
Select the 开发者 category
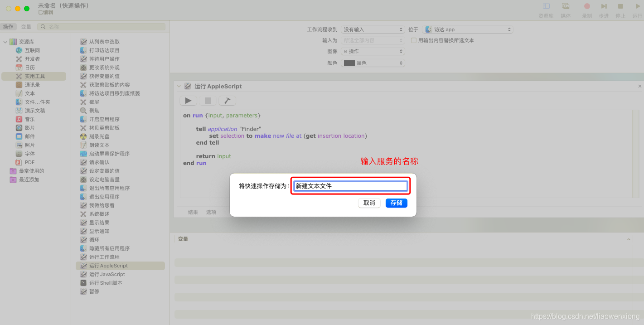(x=32, y=59)
